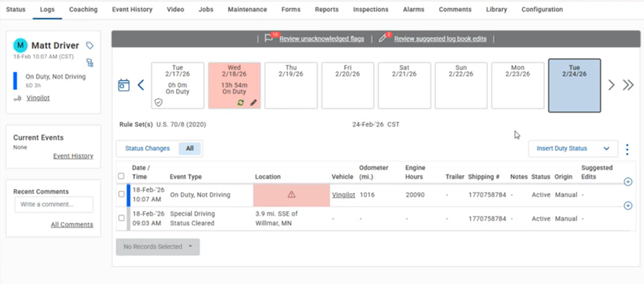Image resolution: width=644 pixels, height=284 pixels.
Task: Open the Insert Duty Status dropdown
Action: [573, 148]
